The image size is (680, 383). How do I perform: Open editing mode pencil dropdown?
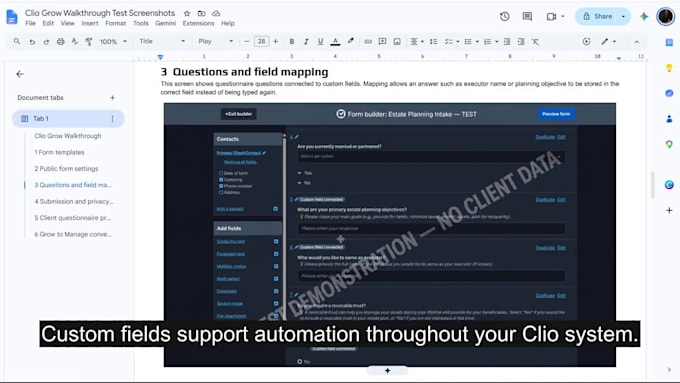(608, 42)
